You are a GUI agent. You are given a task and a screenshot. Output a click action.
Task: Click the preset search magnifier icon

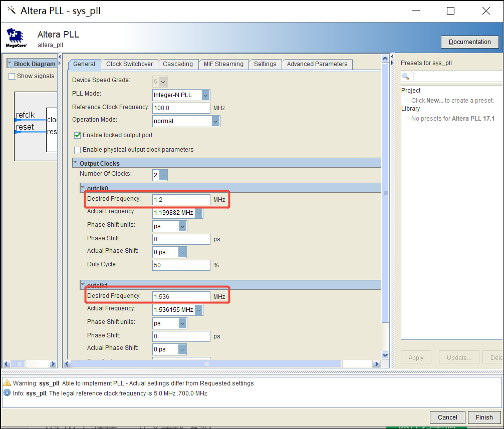(406, 77)
